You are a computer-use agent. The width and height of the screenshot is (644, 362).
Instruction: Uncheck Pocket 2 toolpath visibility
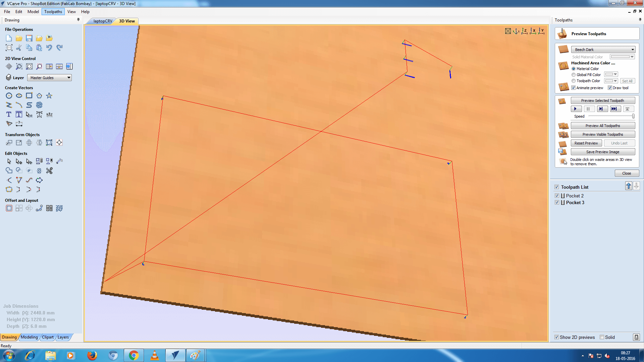pos(557,196)
